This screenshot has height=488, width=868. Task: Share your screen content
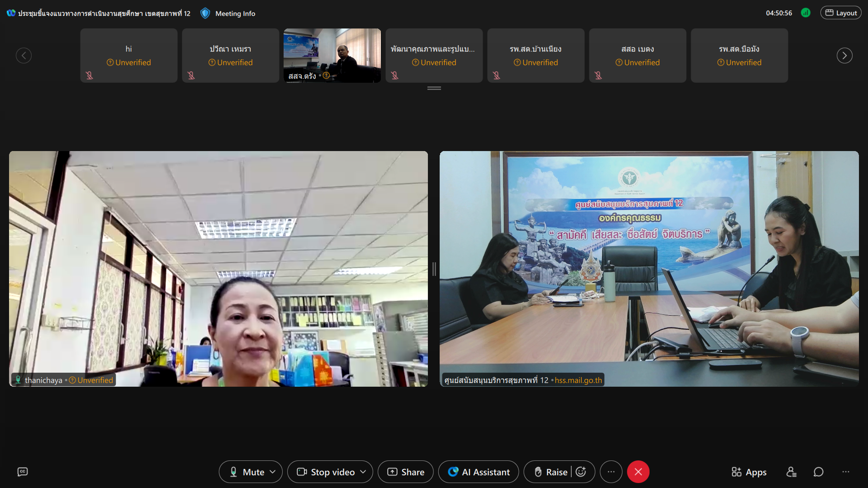(x=406, y=472)
